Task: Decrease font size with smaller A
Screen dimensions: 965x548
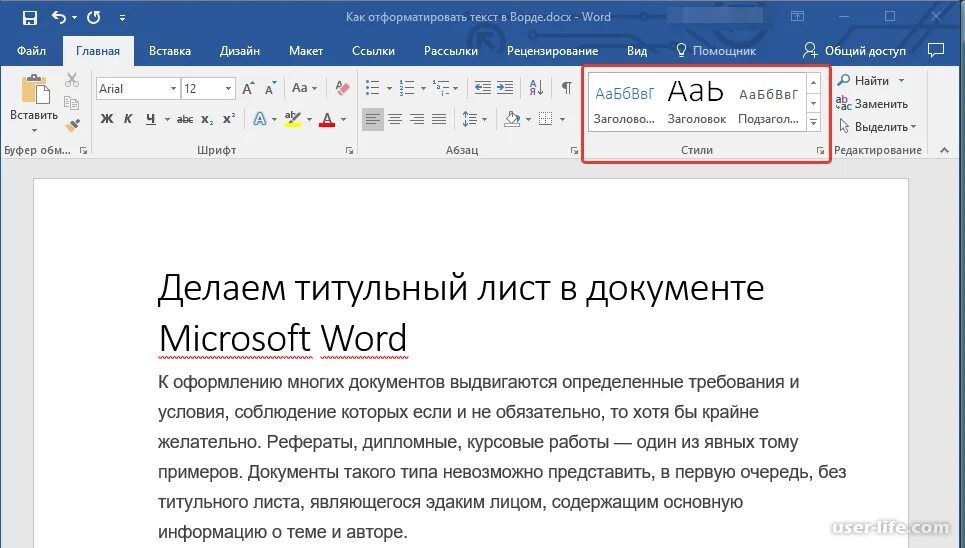Action: pos(271,89)
